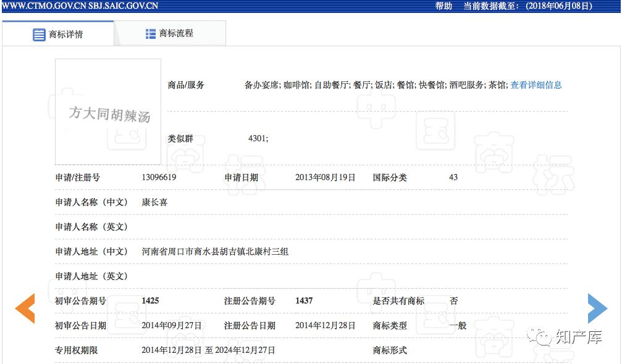Click preliminary announcement issue number 1425
Viewport: 622px width, 364px height.
pyautogui.click(x=150, y=301)
